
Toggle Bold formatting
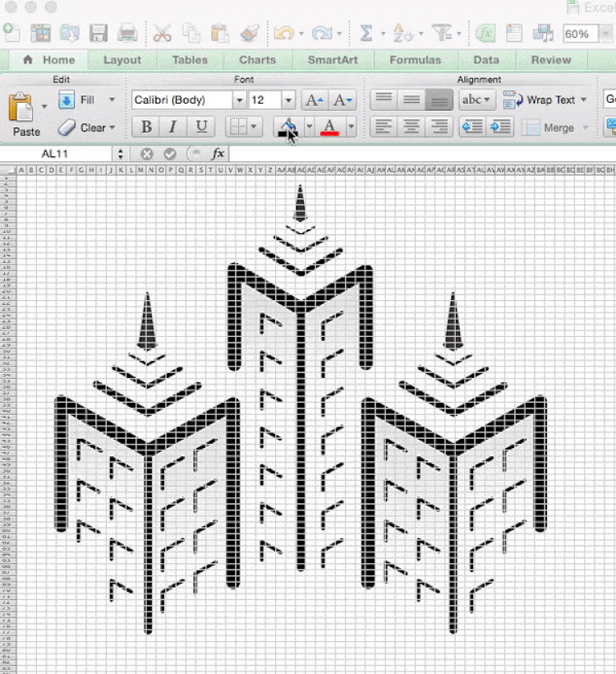click(147, 127)
